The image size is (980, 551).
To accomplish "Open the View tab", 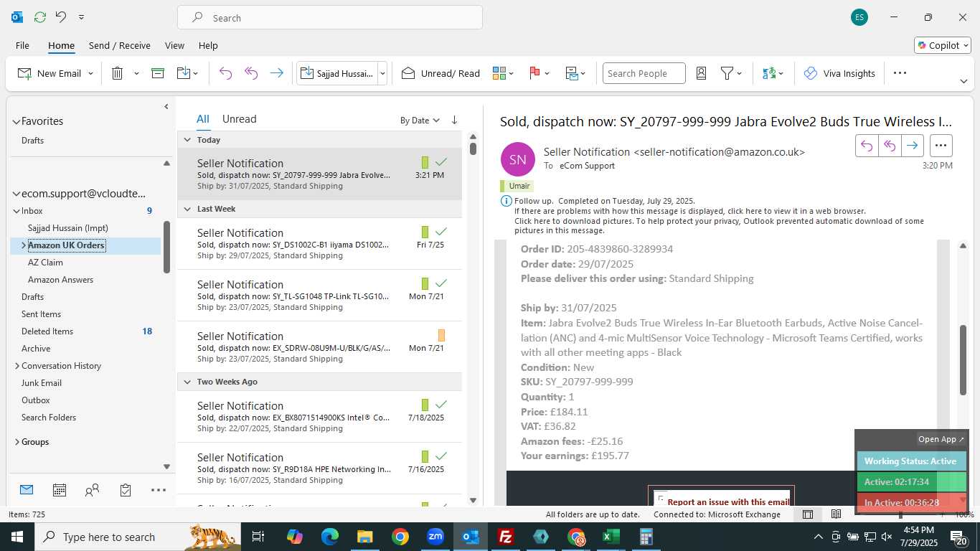I will [174, 45].
